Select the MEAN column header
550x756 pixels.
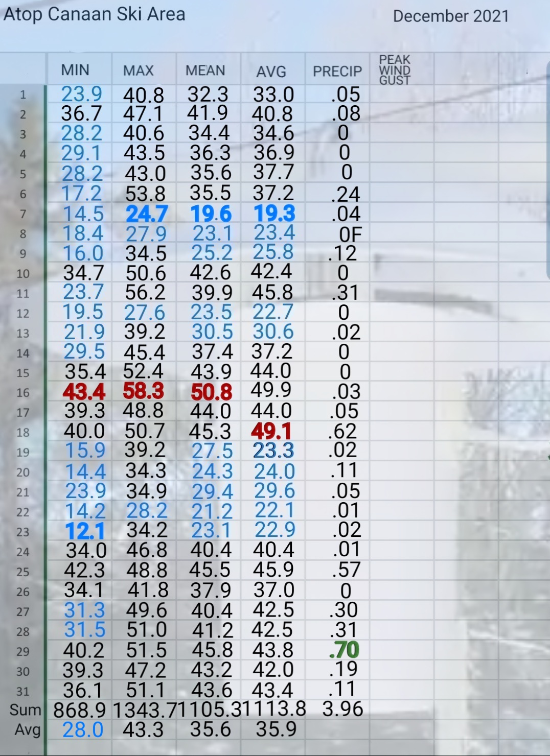[x=205, y=70]
